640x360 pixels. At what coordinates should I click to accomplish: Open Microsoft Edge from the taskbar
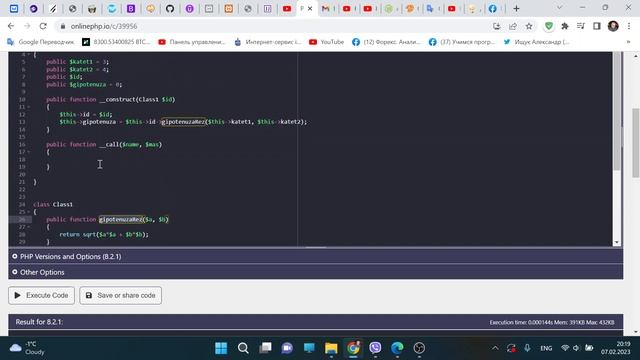click(x=397, y=348)
